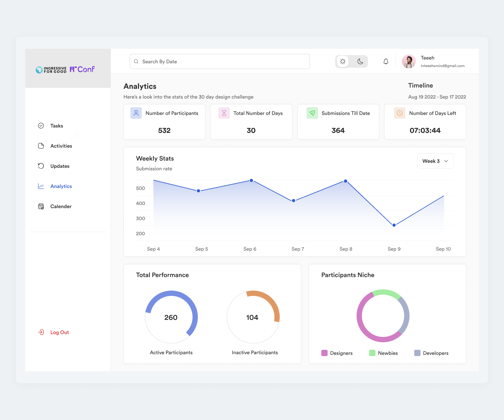The image size is (504, 420).
Task: Open the Updates menu item
Action: pyautogui.click(x=60, y=166)
